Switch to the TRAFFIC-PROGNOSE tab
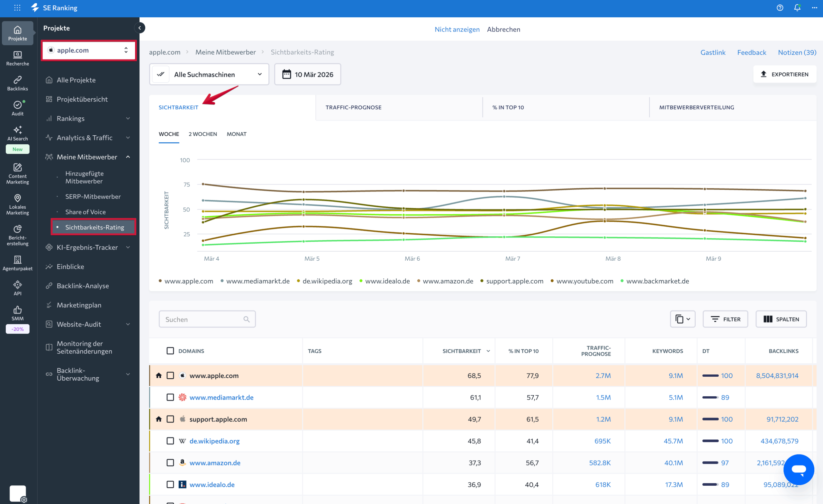The height and width of the screenshot is (504, 823). pos(353,107)
